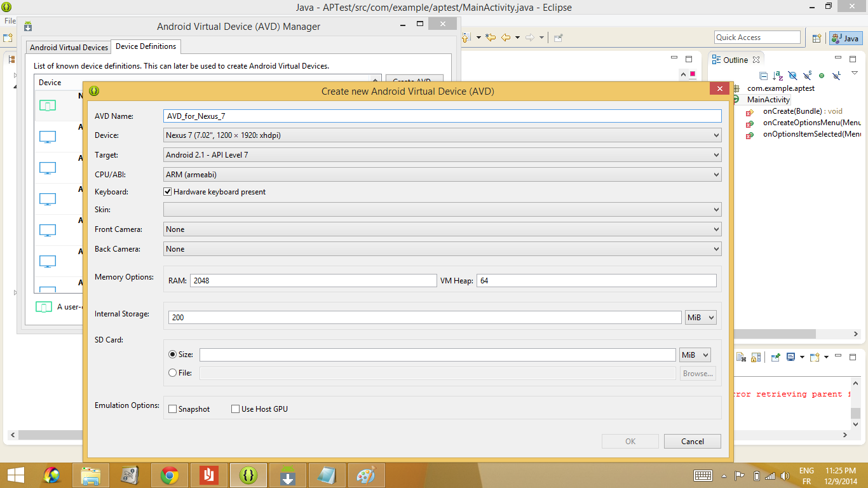Click the SD Card Size input field
This screenshot has width=868, height=488.
tap(438, 355)
